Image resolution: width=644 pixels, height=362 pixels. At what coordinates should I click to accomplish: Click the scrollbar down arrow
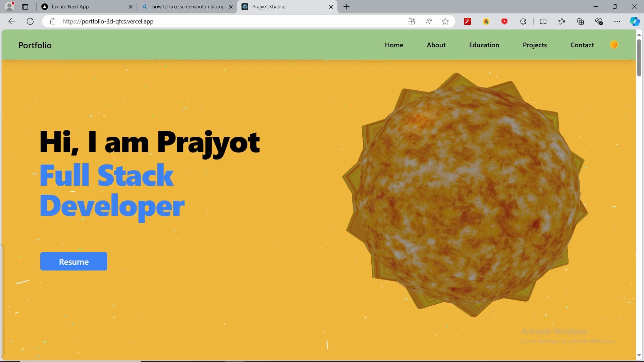(x=639, y=355)
